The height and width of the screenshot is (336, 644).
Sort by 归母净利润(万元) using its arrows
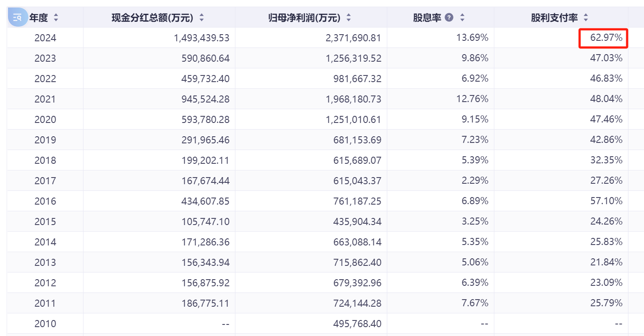click(x=349, y=18)
